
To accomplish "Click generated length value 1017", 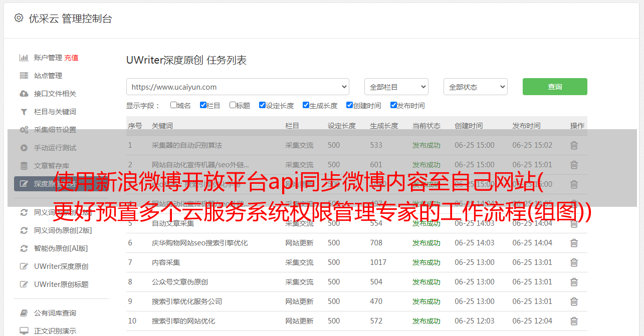I will pyautogui.click(x=378, y=262).
